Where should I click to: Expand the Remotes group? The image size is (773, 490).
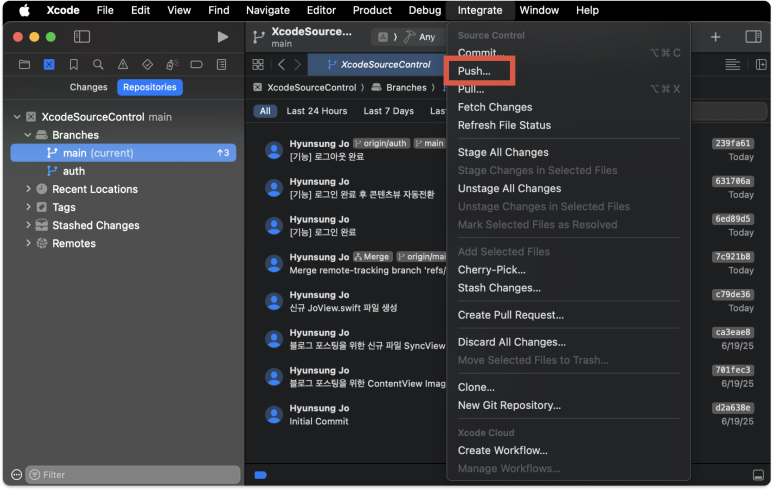pyautogui.click(x=28, y=243)
